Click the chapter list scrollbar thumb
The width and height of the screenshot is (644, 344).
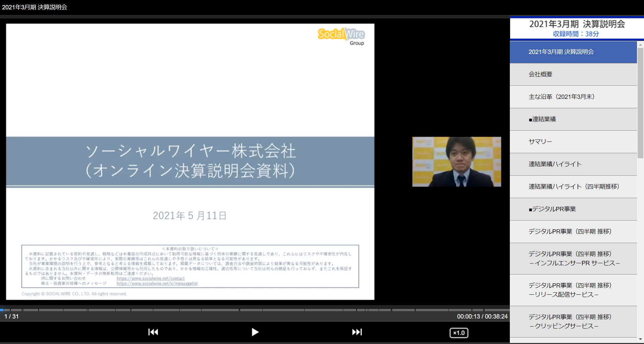[640, 103]
